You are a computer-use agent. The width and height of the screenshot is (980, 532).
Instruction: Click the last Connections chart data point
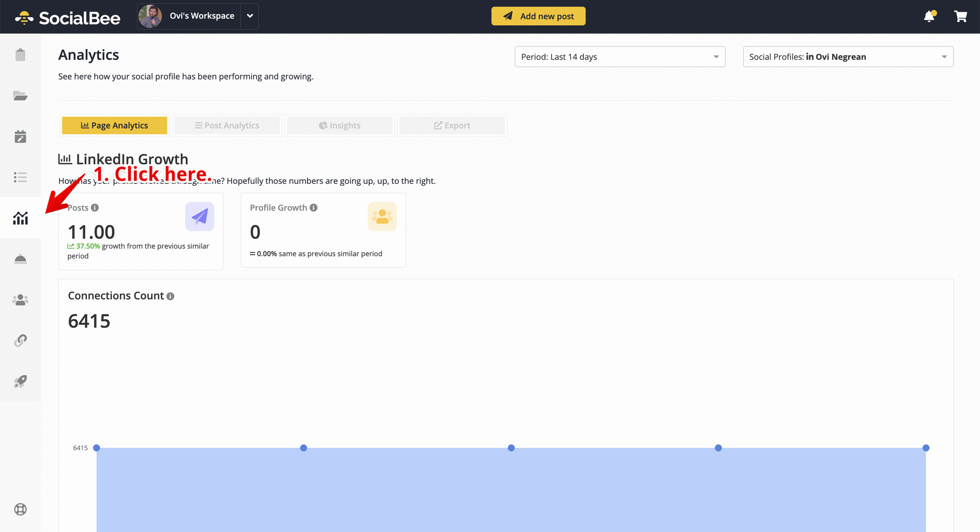[926, 448]
